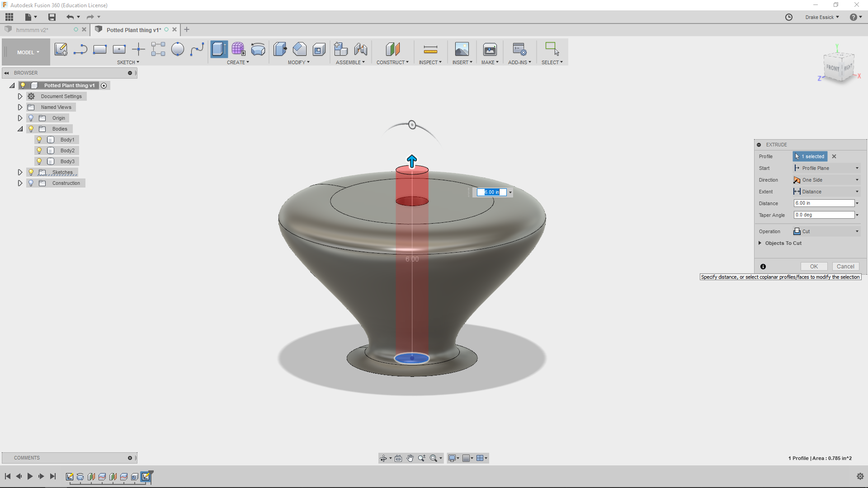The height and width of the screenshot is (488, 868).
Task: Clear the profile selection X
Action: (834, 156)
